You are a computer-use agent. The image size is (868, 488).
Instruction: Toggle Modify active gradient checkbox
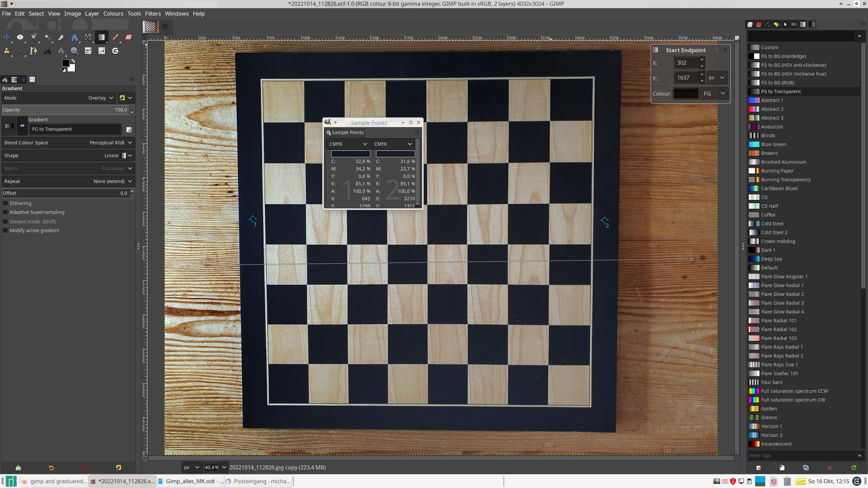(x=5, y=230)
